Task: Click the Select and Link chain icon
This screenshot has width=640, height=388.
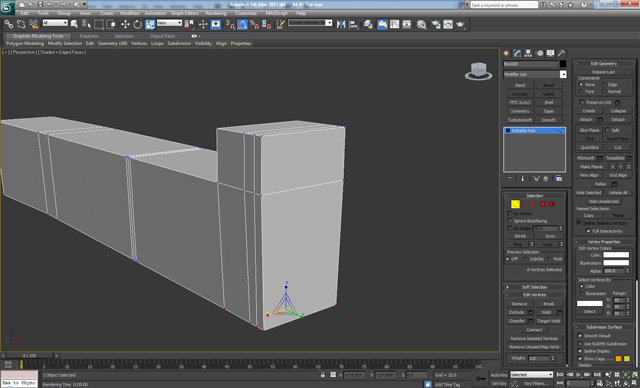Action: click(x=8, y=24)
